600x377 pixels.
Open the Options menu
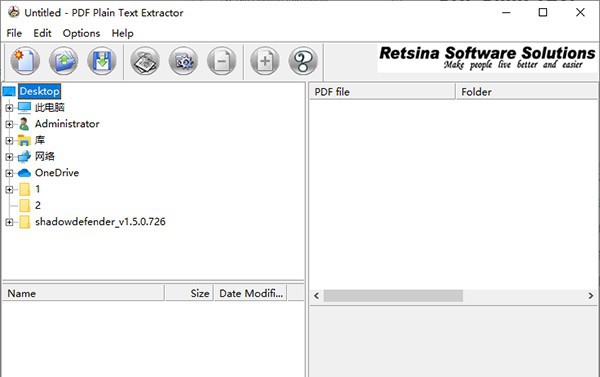(81, 33)
